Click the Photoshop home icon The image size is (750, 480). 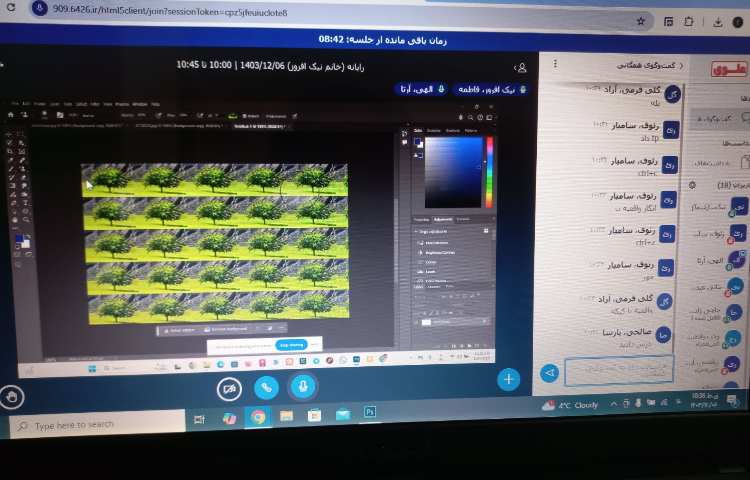tap(11, 115)
